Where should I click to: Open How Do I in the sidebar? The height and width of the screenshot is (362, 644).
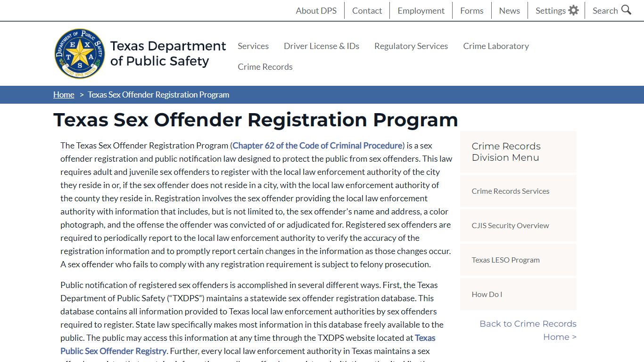[x=518, y=294]
